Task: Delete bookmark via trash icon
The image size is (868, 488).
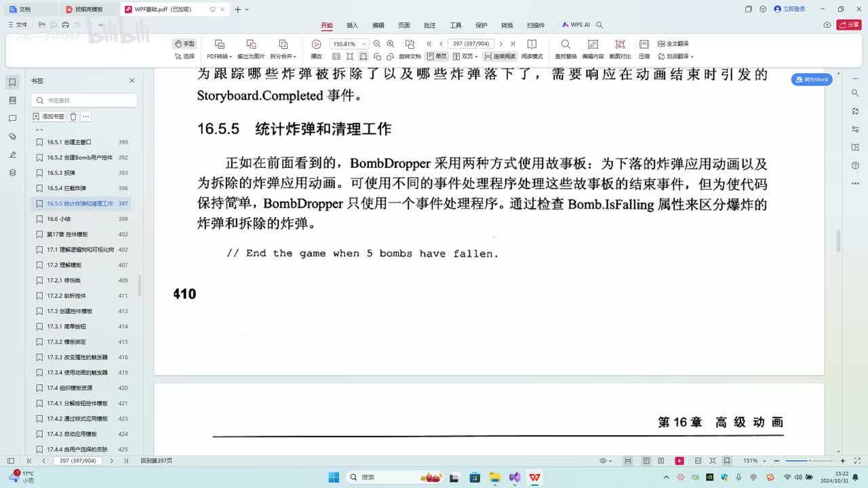Action: pos(73,117)
